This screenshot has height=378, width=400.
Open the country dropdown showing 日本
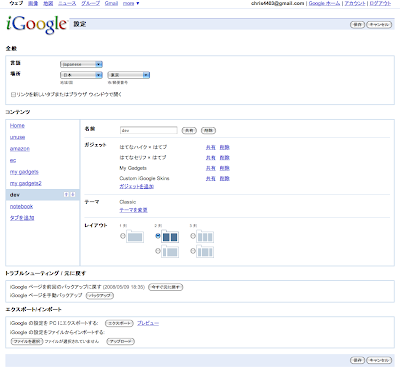coord(81,75)
